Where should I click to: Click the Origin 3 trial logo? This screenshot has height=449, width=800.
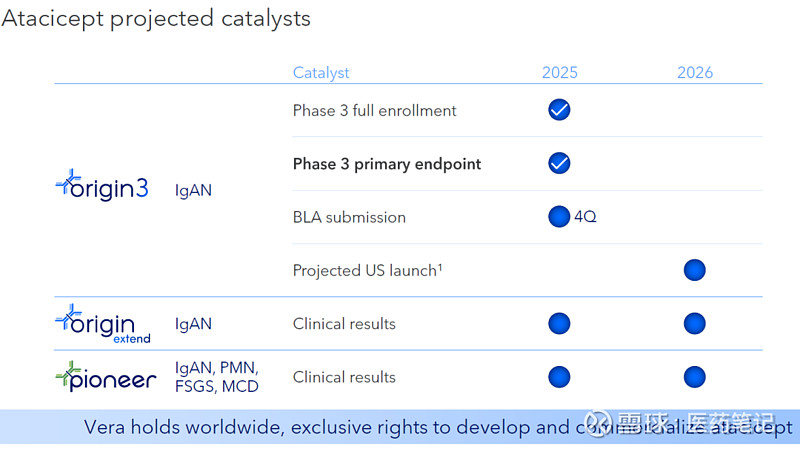101,186
